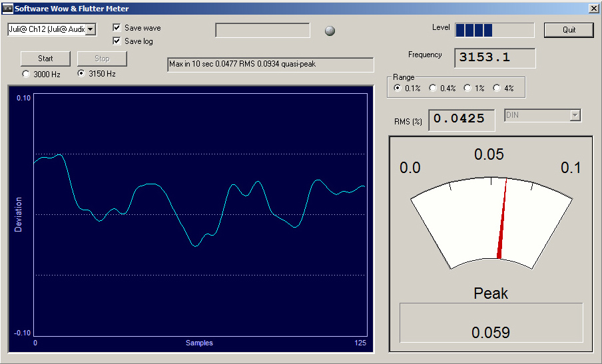Switch range to 1%
The height and width of the screenshot is (364, 602).
coord(468,88)
